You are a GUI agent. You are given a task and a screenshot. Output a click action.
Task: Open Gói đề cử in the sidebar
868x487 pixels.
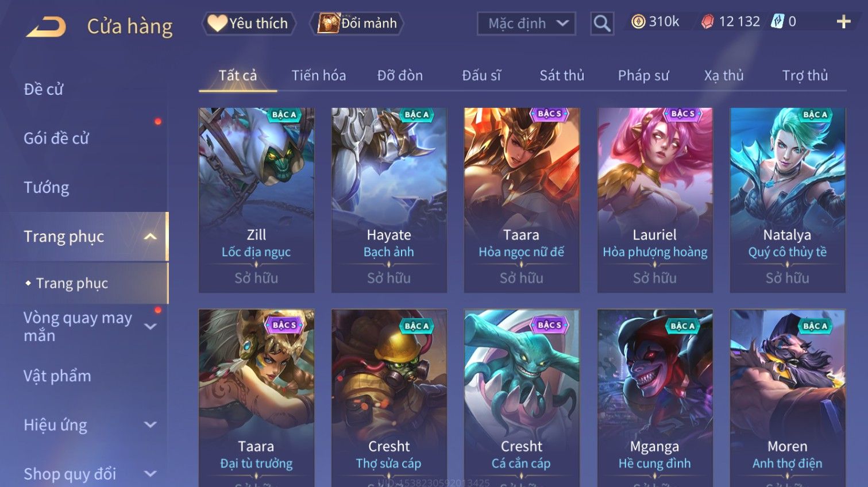(x=56, y=138)
